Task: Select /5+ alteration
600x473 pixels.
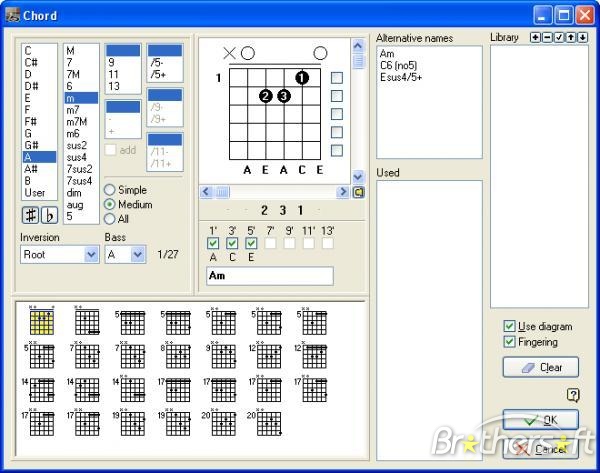Action: [x=165, y=74]
